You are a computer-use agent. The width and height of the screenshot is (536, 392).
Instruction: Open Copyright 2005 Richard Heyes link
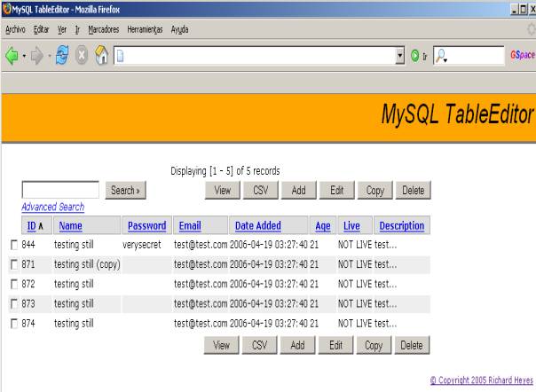coord(481,380)
